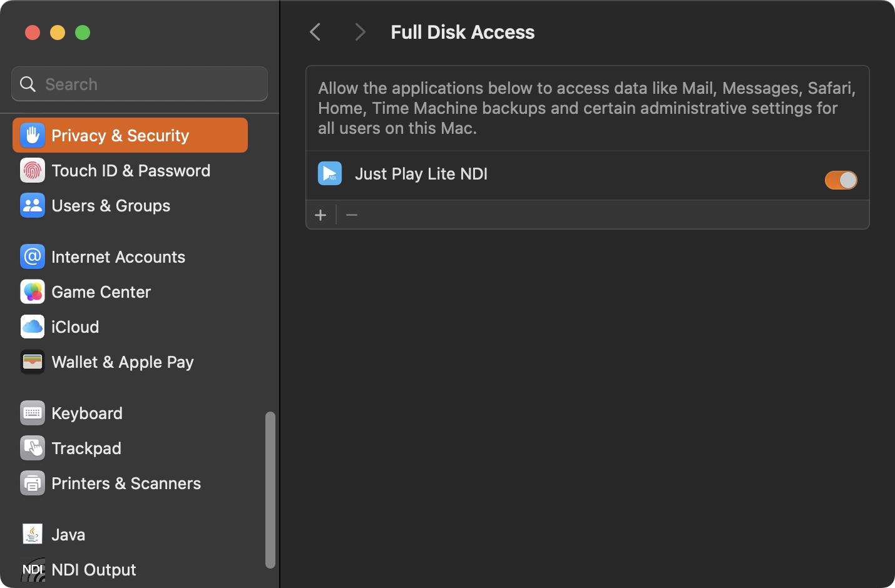Screen dimensions: 895x588
Task: Click the Keyboard icon in sidebar
Action: click(x=33, y=413)
